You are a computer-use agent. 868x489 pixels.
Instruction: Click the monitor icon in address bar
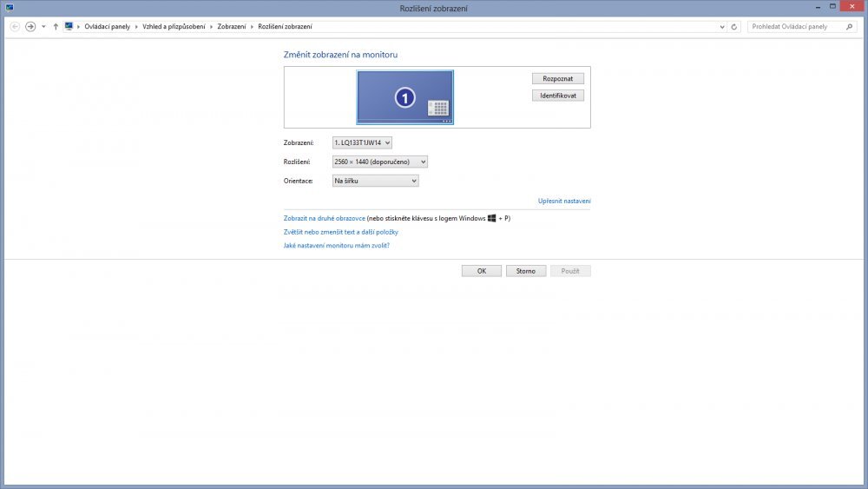(x=69, y=27)
